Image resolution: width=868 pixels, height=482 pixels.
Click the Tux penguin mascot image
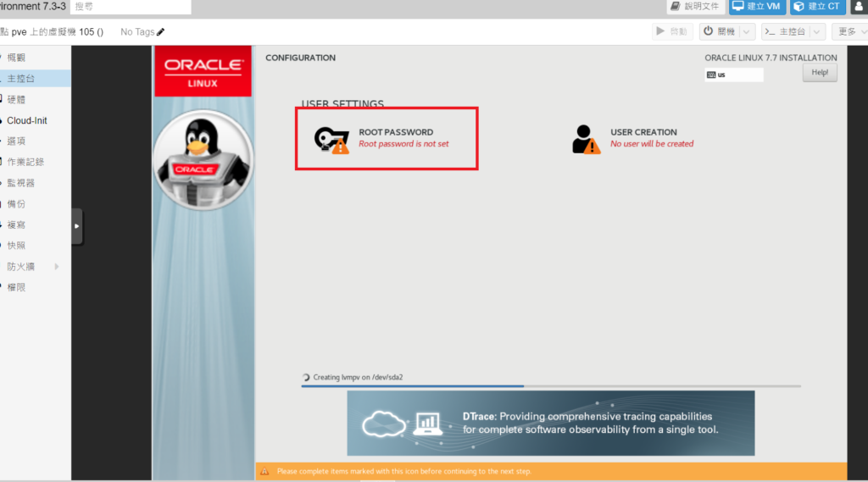(203, 159)
